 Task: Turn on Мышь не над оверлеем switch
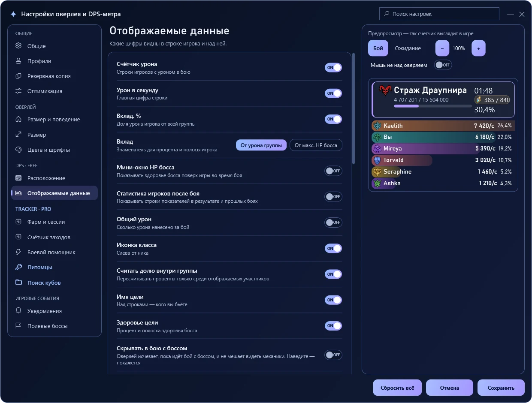(443, 65)
